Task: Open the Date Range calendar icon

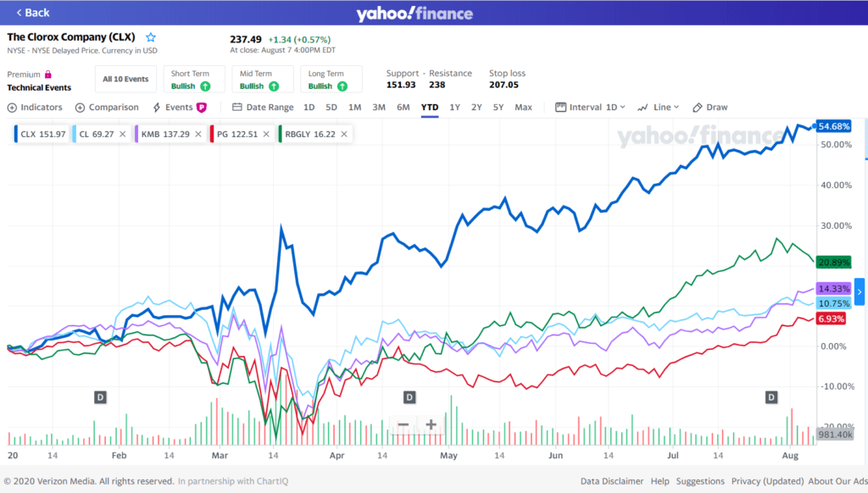Action: pos(237,107)
